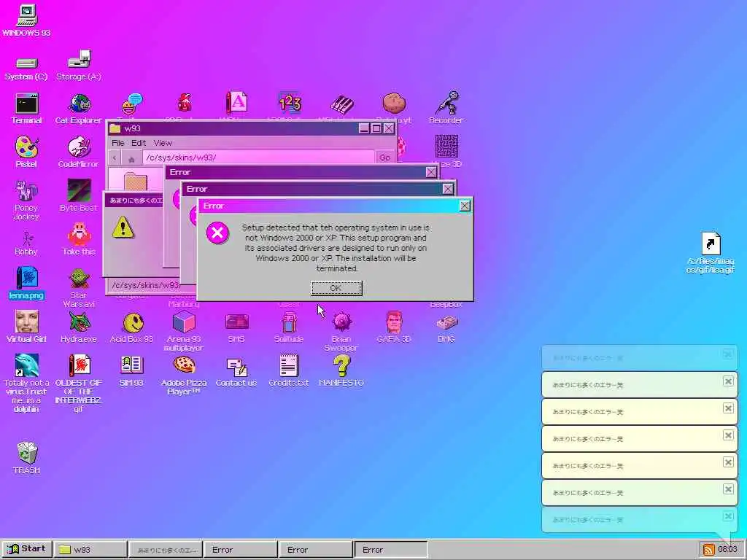Open the GAFA 3D icon
The image size is (747, 560).
(394, 322)
